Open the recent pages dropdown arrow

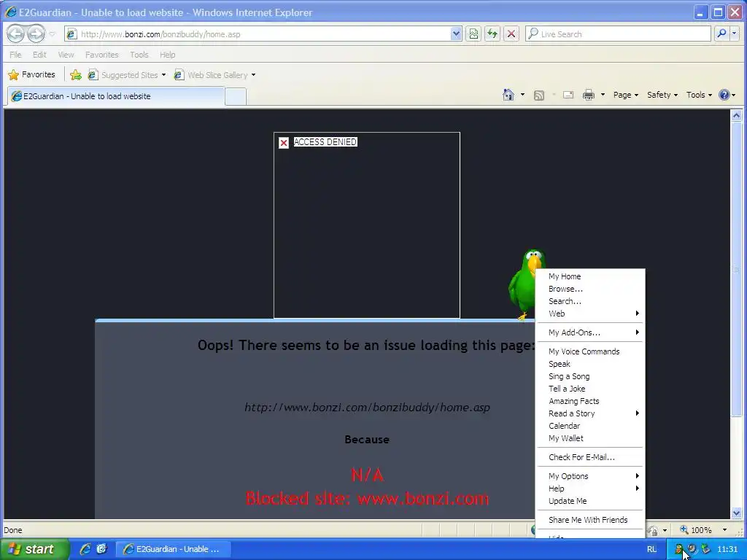(53, 34)
